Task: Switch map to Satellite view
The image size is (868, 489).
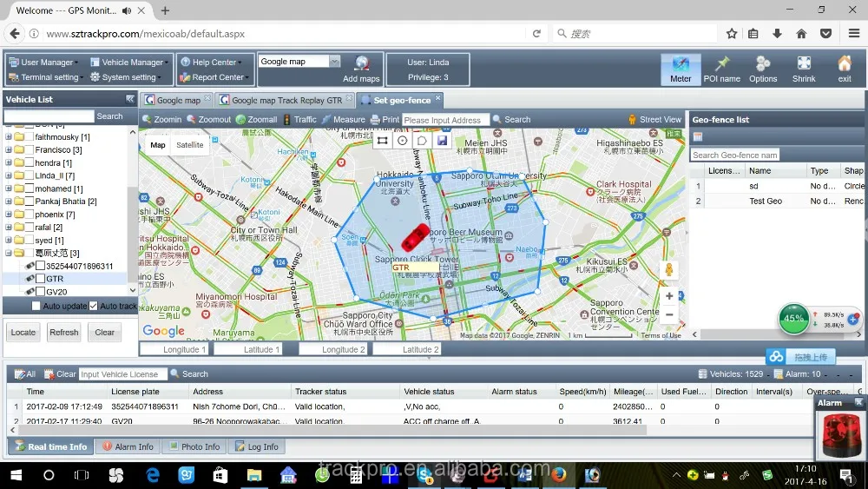Action: (x=190, y=145)
